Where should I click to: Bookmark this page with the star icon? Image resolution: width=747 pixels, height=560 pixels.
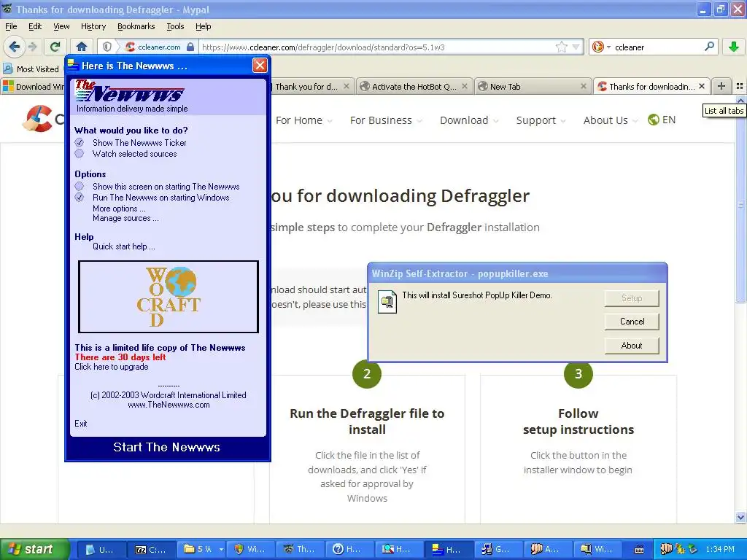pyautogui.click(x=562, y=47)
